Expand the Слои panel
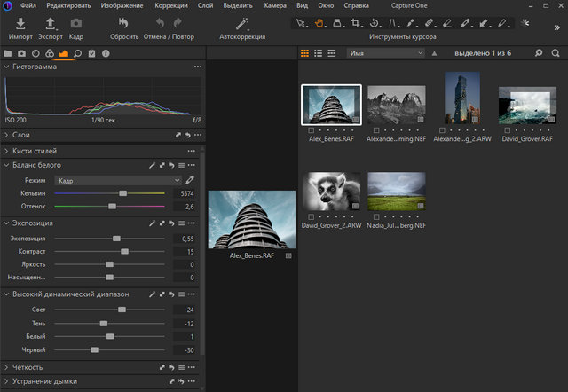The image size is (568, 392). 7,135
